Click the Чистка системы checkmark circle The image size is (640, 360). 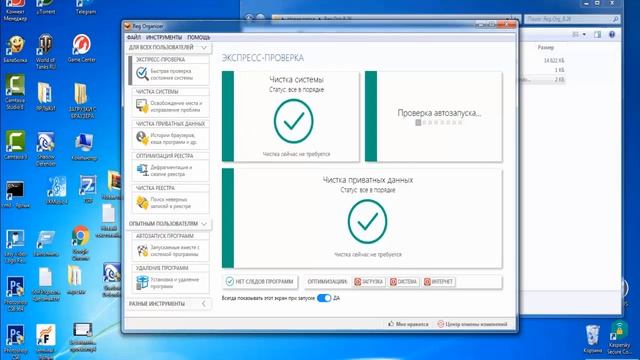[x=293, y=121]
